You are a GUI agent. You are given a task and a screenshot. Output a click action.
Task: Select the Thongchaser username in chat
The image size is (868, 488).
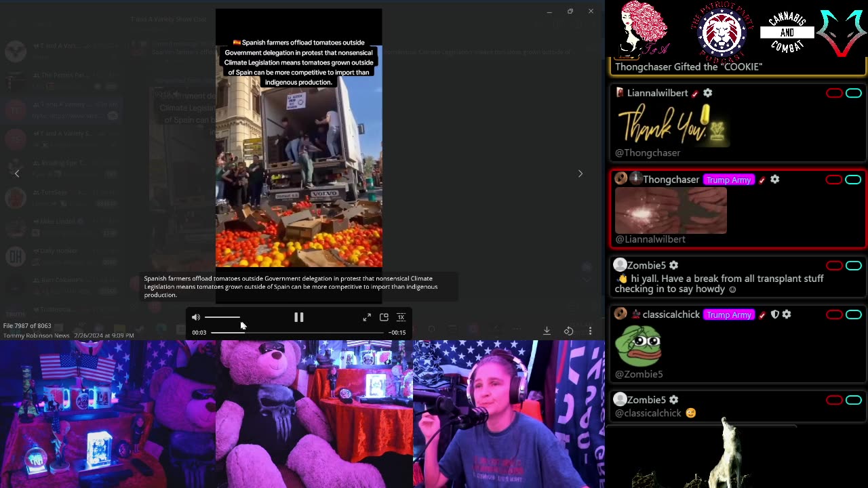[671, 180]
